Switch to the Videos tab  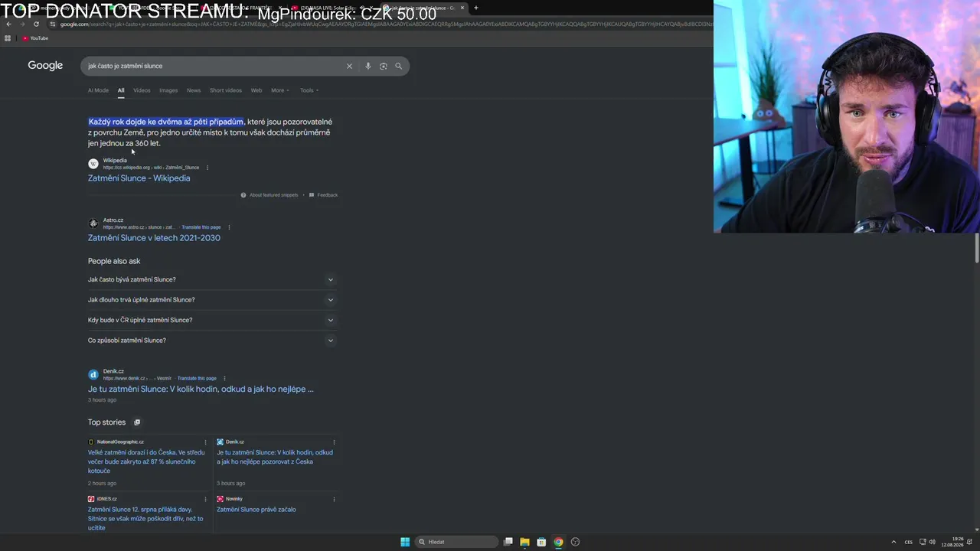(x=142, y=90)
